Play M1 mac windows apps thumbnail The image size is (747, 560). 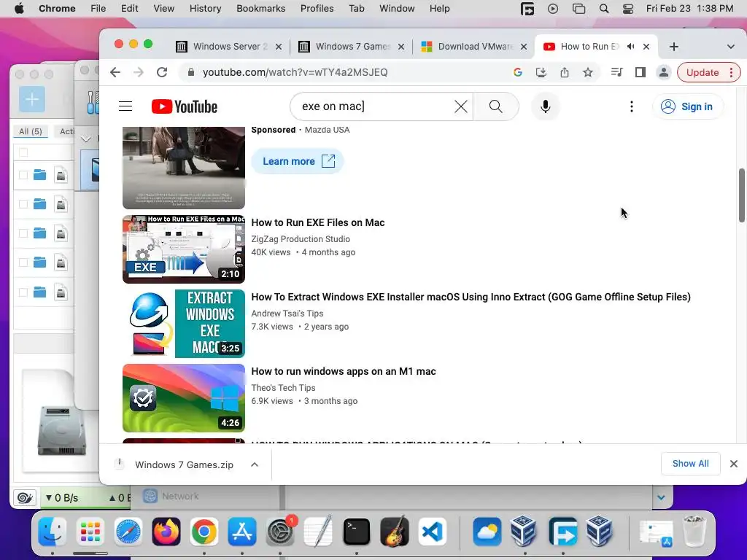[183, 398]
